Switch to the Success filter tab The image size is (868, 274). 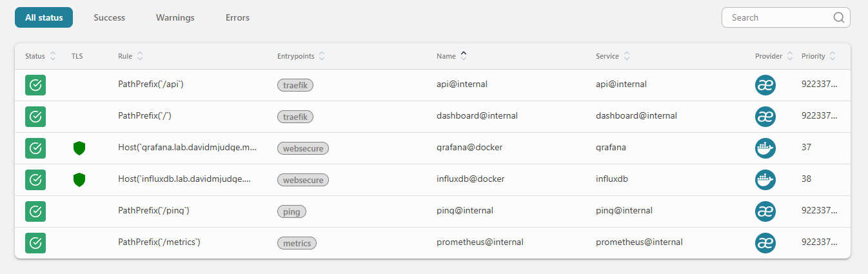(110, 17)
